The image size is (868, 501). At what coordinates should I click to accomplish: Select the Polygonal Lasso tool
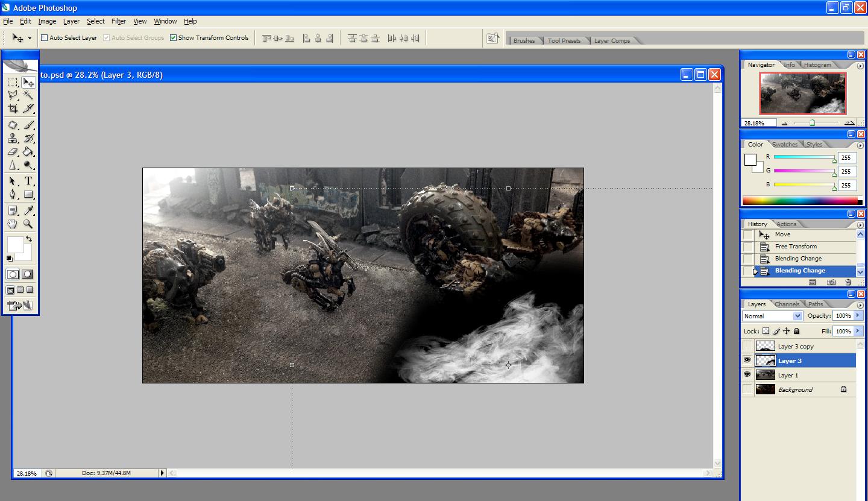pyautogui.click(x=13, y=95)
